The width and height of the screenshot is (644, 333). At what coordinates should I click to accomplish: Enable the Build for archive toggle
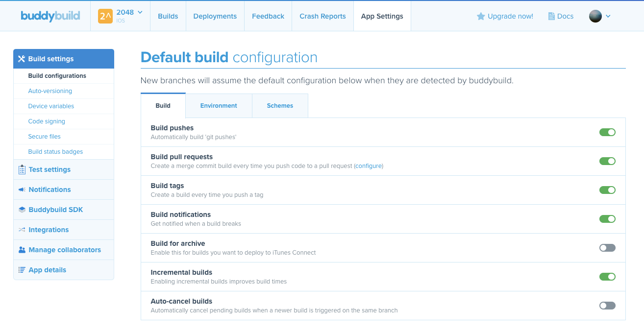pyautogui.click(x=607, y=247)
